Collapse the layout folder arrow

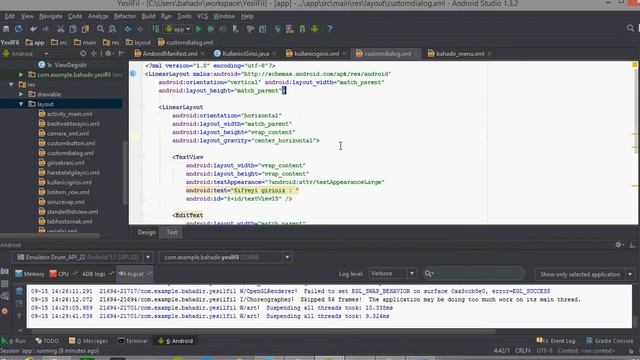tap(21, 104)
